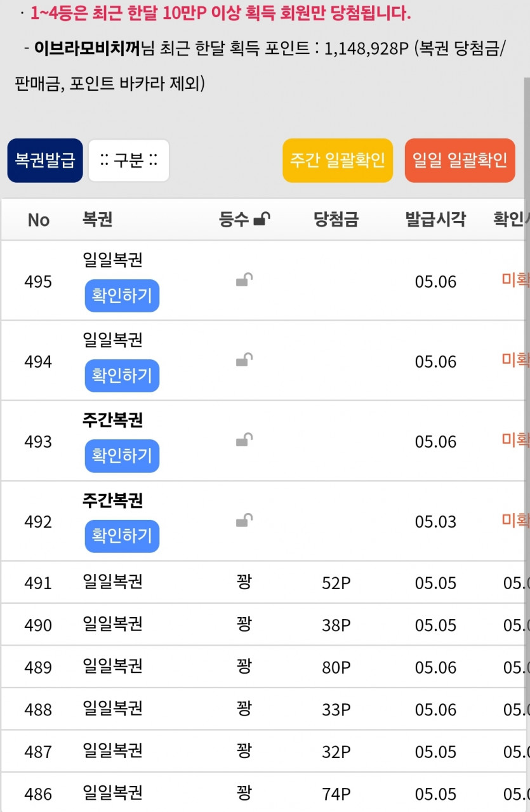Select the No column header
Screen dimensions: 530x812
pos(38,220)
